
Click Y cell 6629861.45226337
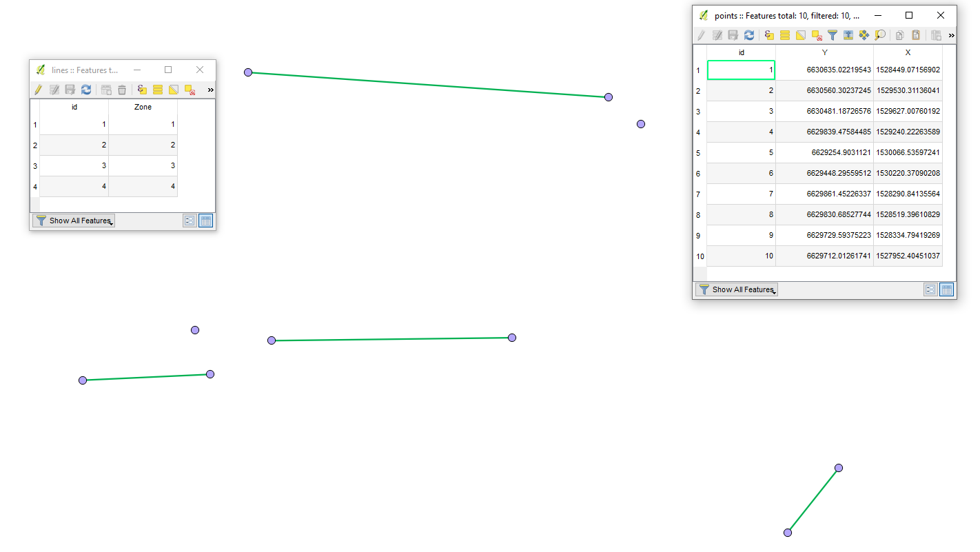click(825, 194)
